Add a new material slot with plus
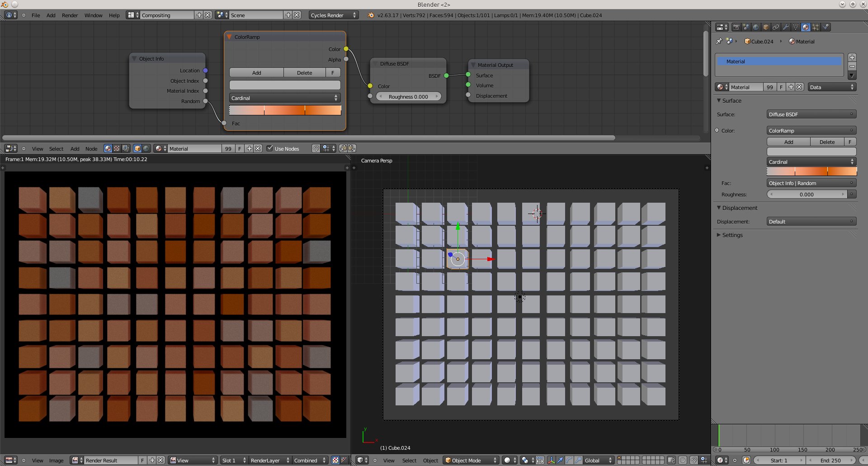Image resolution: width=868 pixels, height=466 pixels. [x=852, y=57]
